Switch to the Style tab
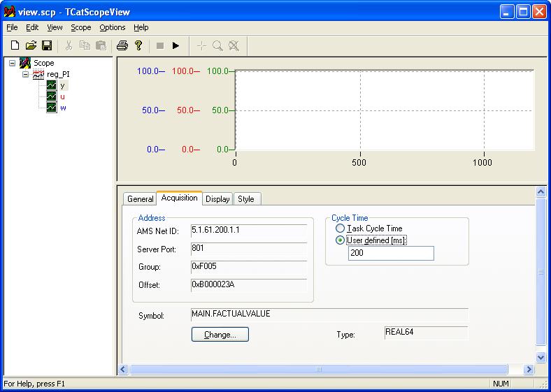The height and width of the screenshot is (392, 551). (246, 199)
